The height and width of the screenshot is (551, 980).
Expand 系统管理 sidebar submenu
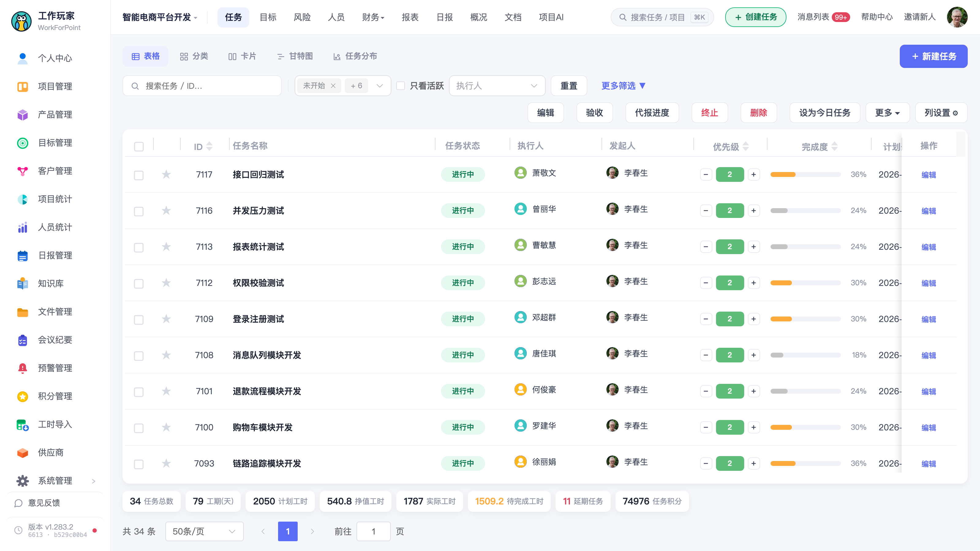click(94, 481)
